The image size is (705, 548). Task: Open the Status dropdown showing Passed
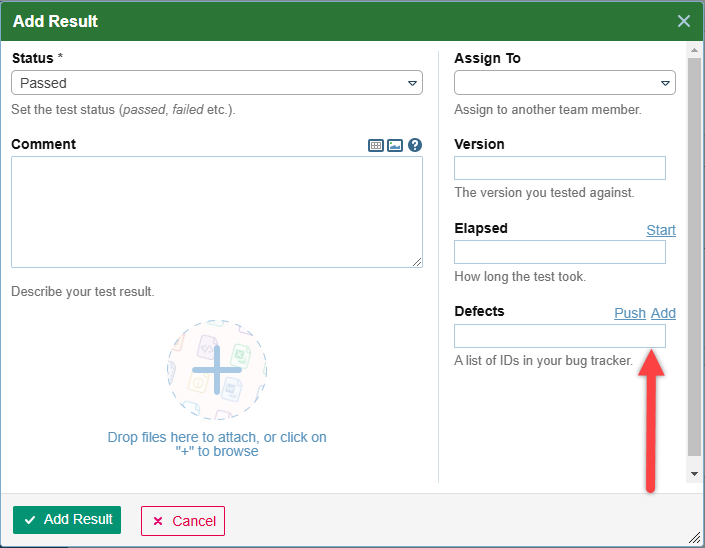pos(217,83)
